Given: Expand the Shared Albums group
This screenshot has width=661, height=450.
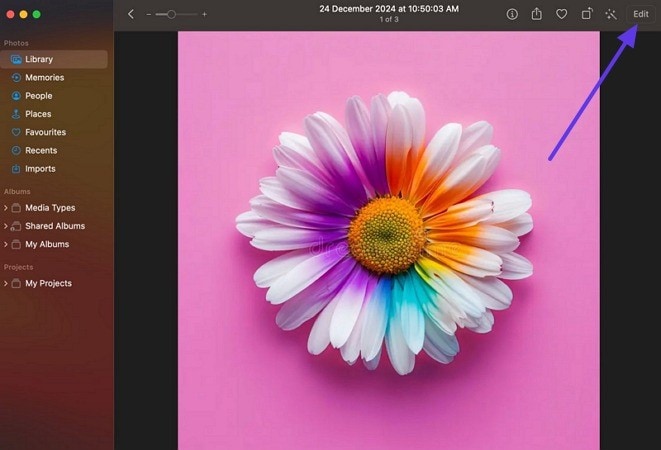Looking at the screenshot, I should pos(5,226).
